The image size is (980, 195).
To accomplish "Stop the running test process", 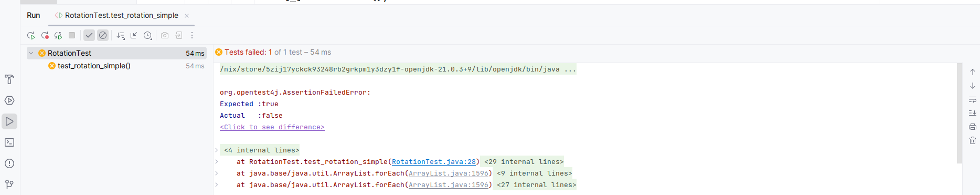I will coord(72,35).
